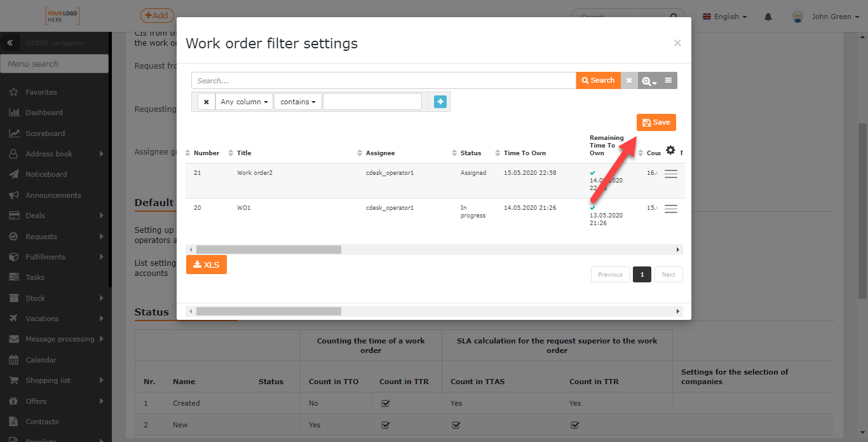Expand the Message processing submenu arrow
Screen dimensions: 868x442
click(x=102, y=339)
